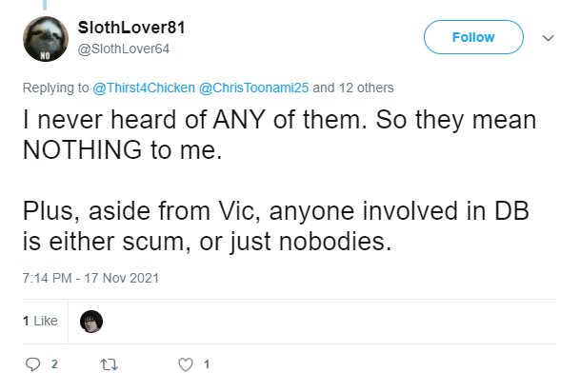Follow the SlothLover81 account
The image size is (580, 392).
[x=473, y=37]
